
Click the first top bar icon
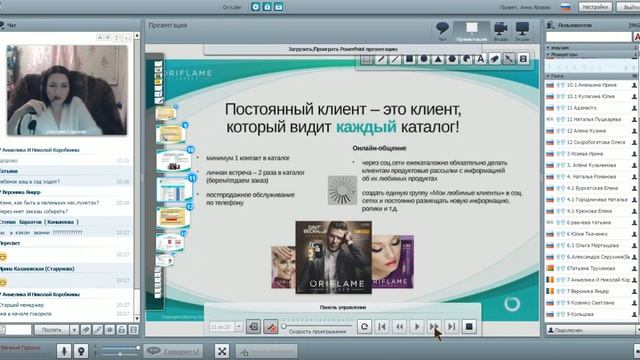256,7
